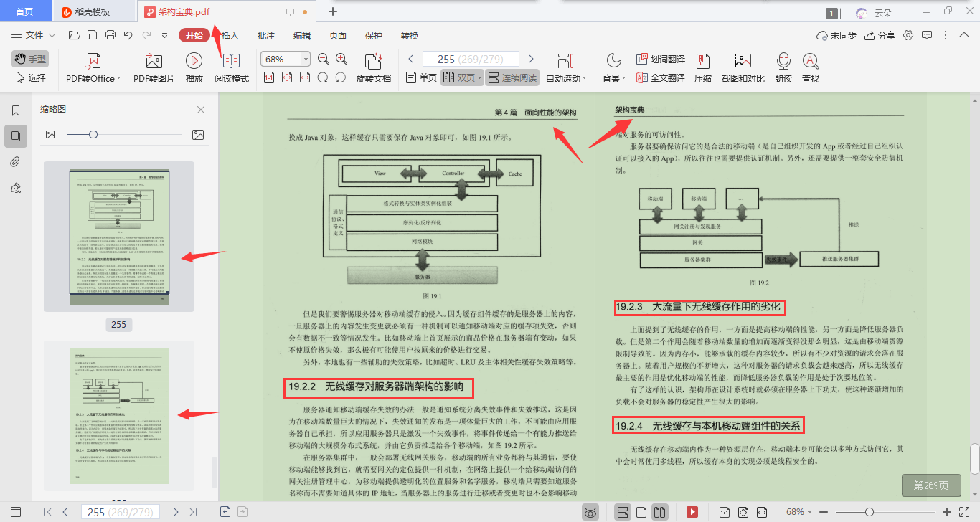980x522 pixels.
Task: Open the feedback chat bubble icon
Action: (x=927, y=35)
